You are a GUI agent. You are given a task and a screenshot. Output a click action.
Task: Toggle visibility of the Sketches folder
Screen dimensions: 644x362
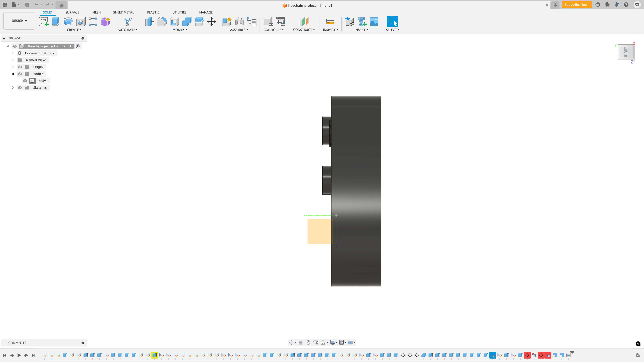[x=20, y=88]
